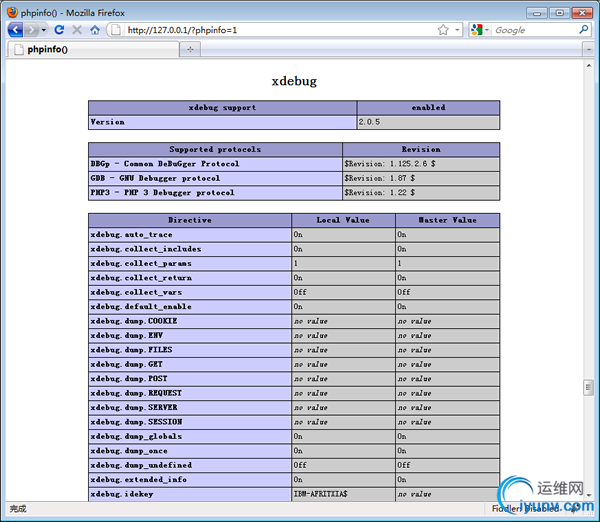
Task: Click the DBGp - Common DeBuGger Protocol row
Action: coord(215,164)
